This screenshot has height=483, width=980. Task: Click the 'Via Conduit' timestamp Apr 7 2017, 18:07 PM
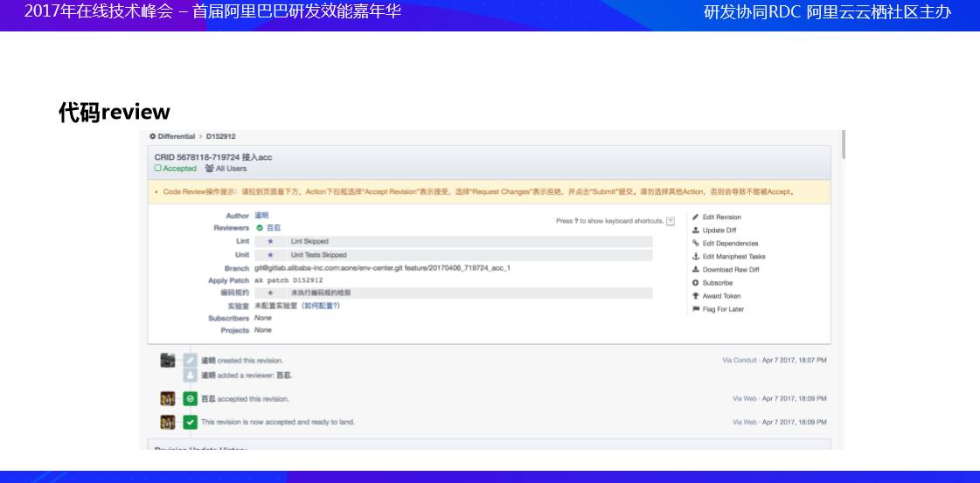click(x=775, y=361)
